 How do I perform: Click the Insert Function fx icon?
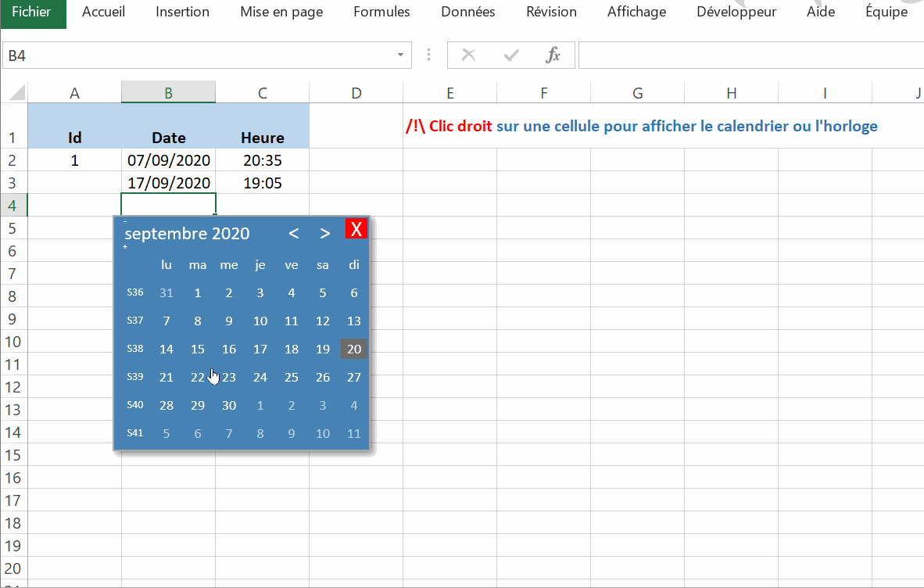(553, 55)
